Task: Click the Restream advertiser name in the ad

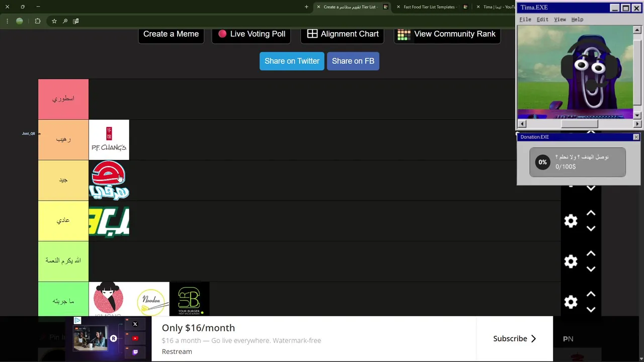Action: click(177, 351)
